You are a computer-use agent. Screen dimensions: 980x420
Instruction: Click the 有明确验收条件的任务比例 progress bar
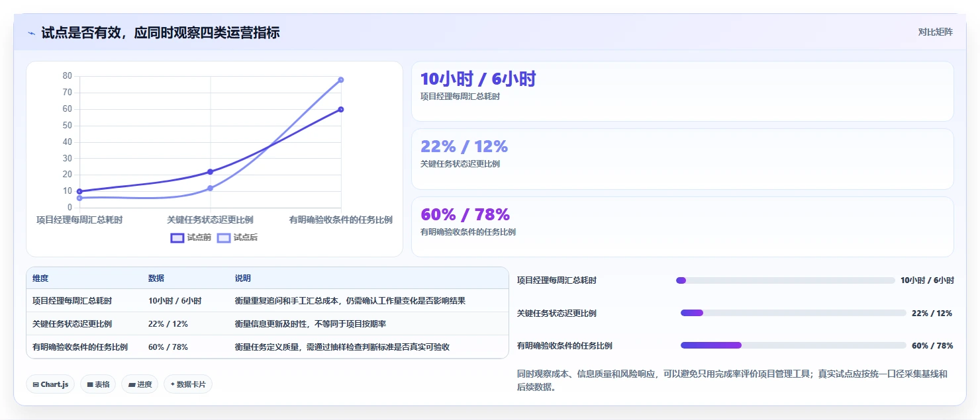[x=793, y=345]
